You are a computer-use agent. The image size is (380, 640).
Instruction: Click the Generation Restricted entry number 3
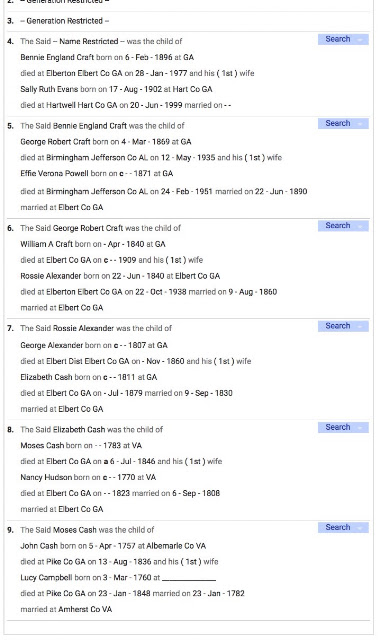[x=64, y=21]
